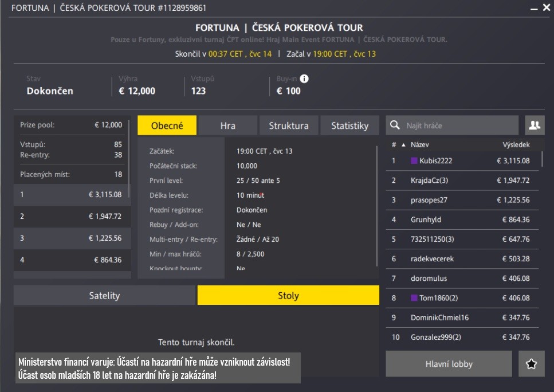Click the purple marker next to Kubis2222

[414, 160]
